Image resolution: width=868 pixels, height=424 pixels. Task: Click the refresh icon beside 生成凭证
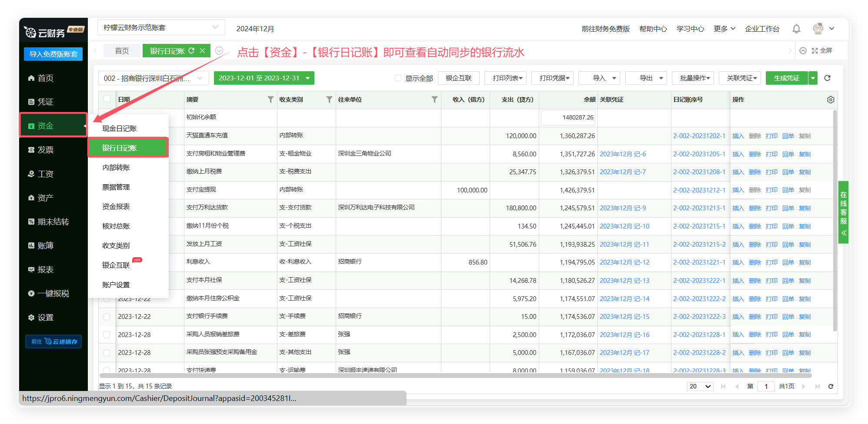coord(827,78)
